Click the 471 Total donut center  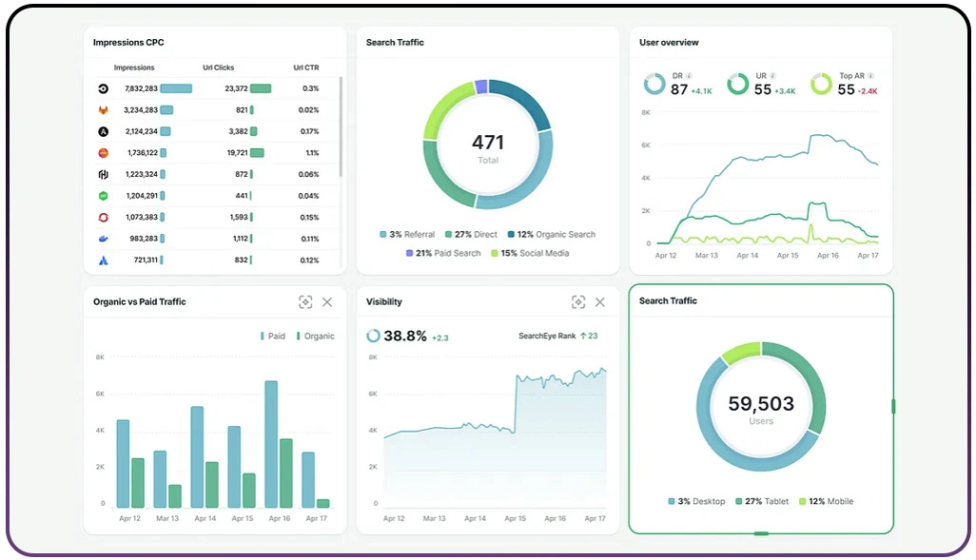click(x=487, y=145)
